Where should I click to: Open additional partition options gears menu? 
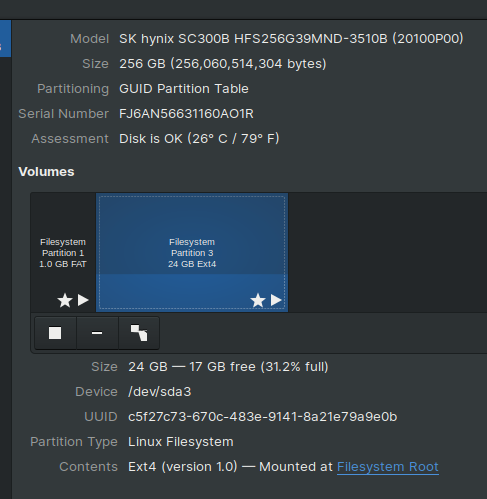coord(139,333)
